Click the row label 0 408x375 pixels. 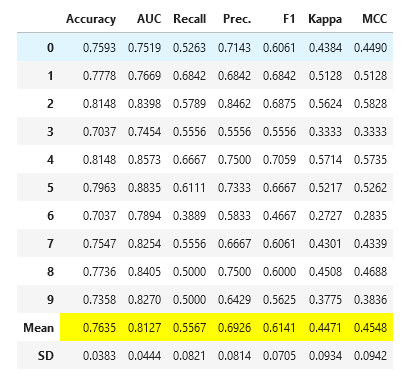click(x=50, y=48)
